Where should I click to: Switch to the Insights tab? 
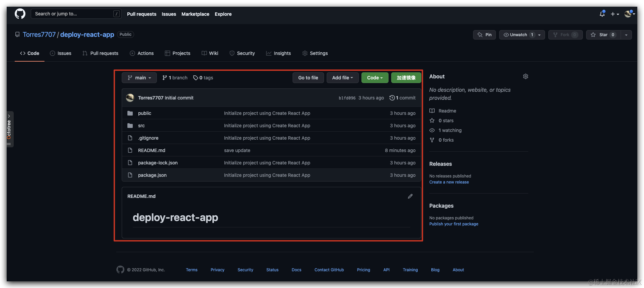(279, 53)
